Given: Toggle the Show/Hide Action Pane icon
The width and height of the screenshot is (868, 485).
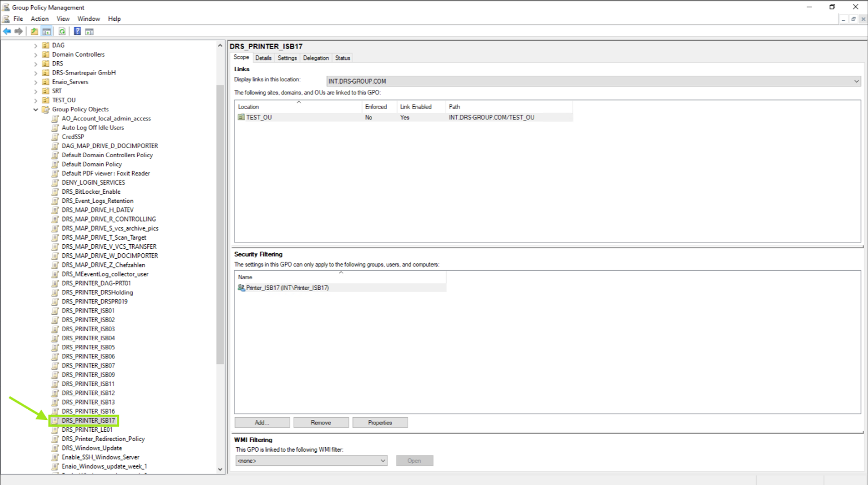Looking at the screenshot, I should (89, 32).
